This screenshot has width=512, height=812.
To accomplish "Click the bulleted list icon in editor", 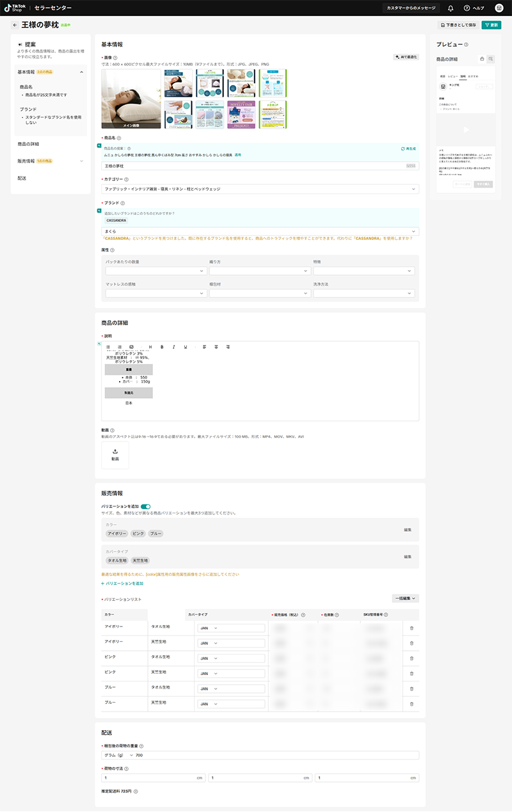I will [108, 347].
